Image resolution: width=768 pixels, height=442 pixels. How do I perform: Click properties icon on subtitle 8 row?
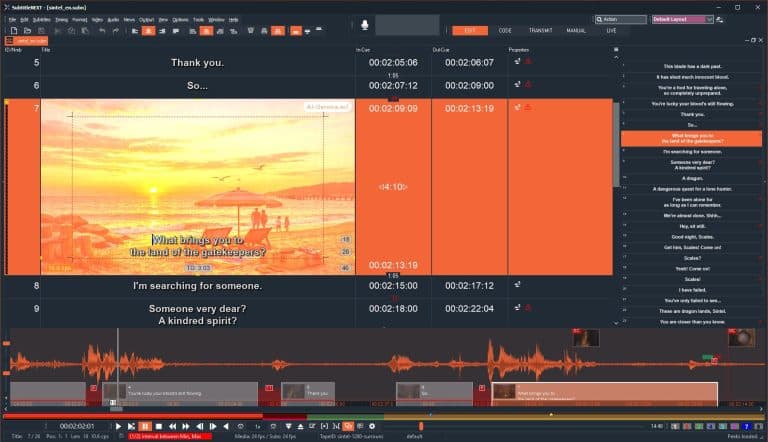[517, 284]
